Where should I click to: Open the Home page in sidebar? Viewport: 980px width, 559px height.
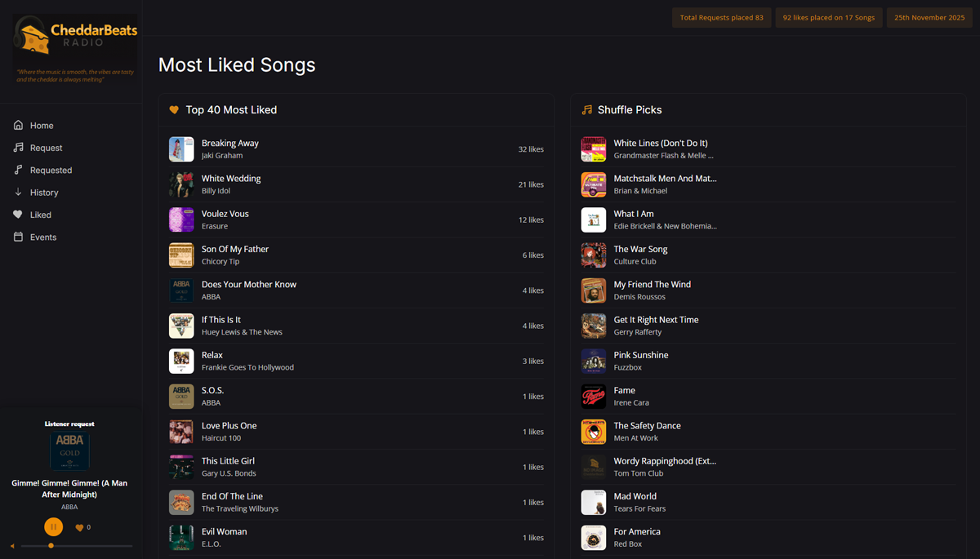point(42,126)
